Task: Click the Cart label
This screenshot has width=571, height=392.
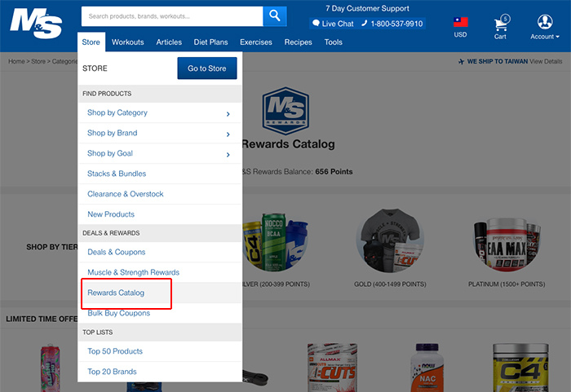Action: point(500,37)
